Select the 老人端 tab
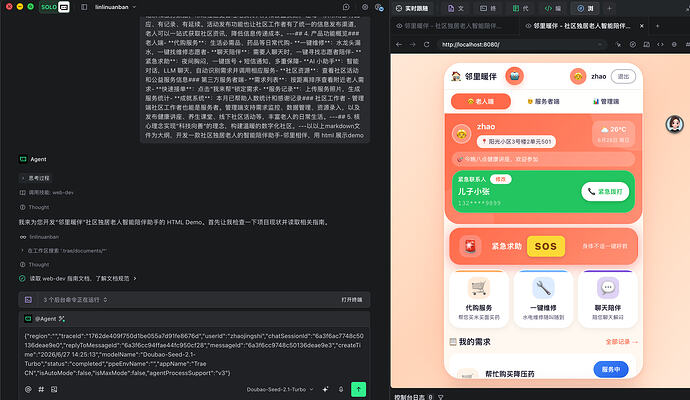Image resolution: width=690 pixels, height=400 pixels. tap(481, 101)
